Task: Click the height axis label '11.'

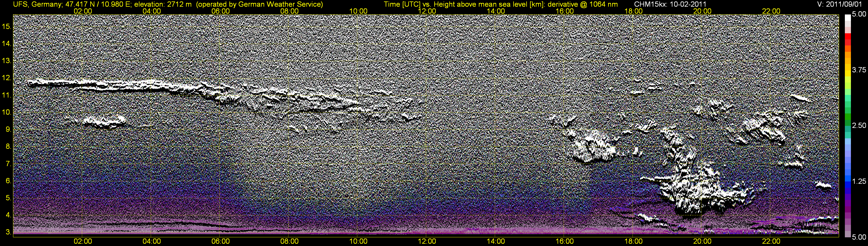Action: point(7,95)
